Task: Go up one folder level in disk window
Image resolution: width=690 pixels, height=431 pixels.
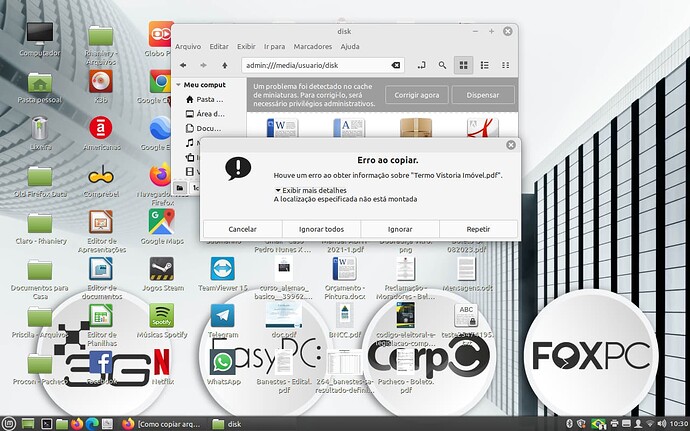Action: [x=224, y=65]
